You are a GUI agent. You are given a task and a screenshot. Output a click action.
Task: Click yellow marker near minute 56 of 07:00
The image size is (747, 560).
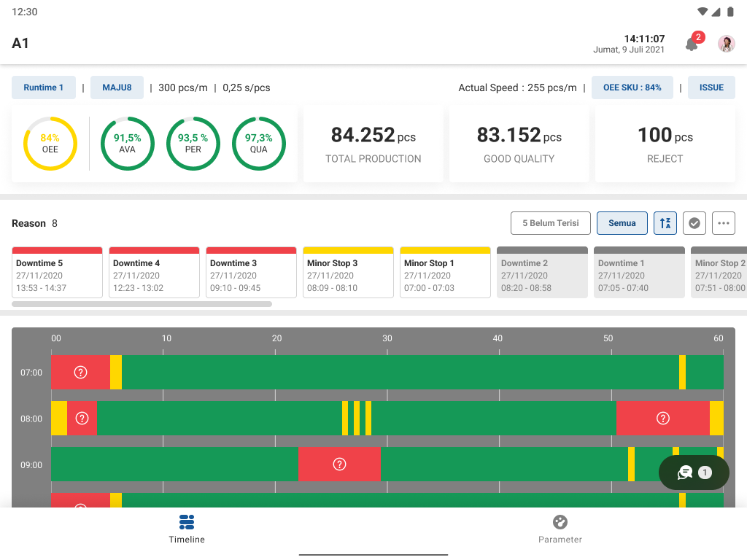click(x=682, y=372)
